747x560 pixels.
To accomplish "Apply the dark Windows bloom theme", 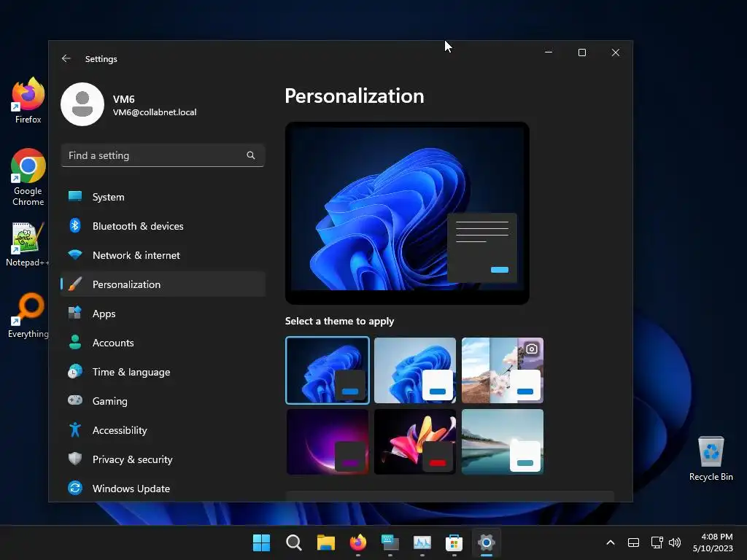I will (x=328, y=370).
